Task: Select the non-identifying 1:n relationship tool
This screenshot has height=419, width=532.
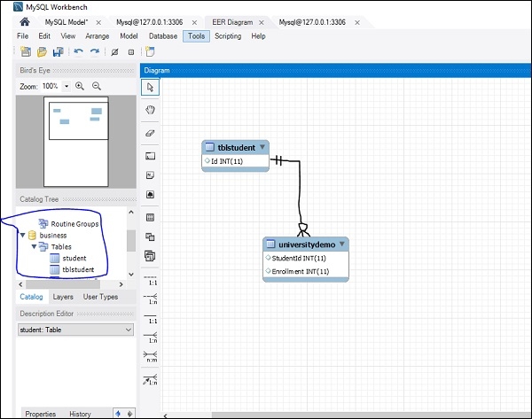Action: (150, 299)
